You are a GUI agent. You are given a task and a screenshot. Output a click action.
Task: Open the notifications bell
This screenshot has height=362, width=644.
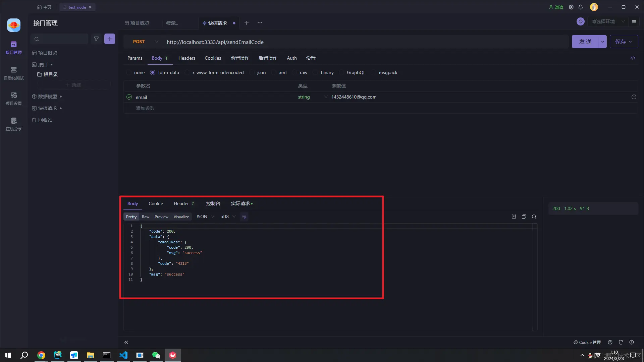tap(581, 7)
